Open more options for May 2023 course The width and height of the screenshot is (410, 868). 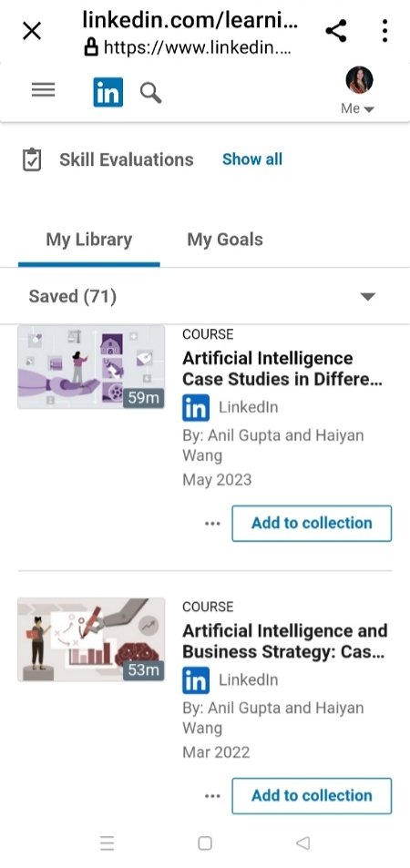[x=213, y=523]
